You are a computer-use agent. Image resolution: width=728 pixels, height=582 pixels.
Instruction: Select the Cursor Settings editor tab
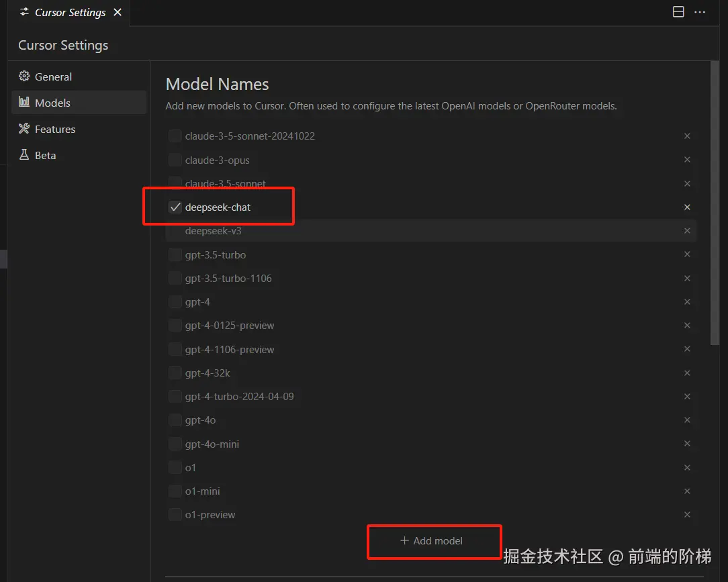[69, 13]
